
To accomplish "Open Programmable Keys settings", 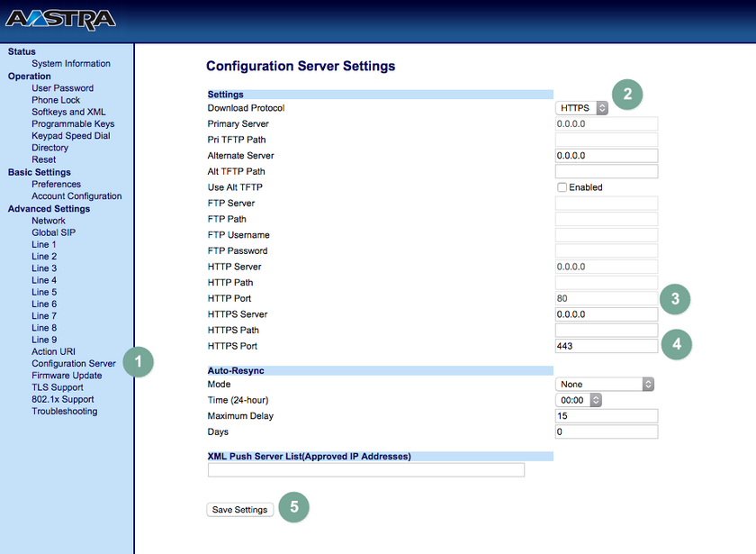I will (x=73, y=123).
